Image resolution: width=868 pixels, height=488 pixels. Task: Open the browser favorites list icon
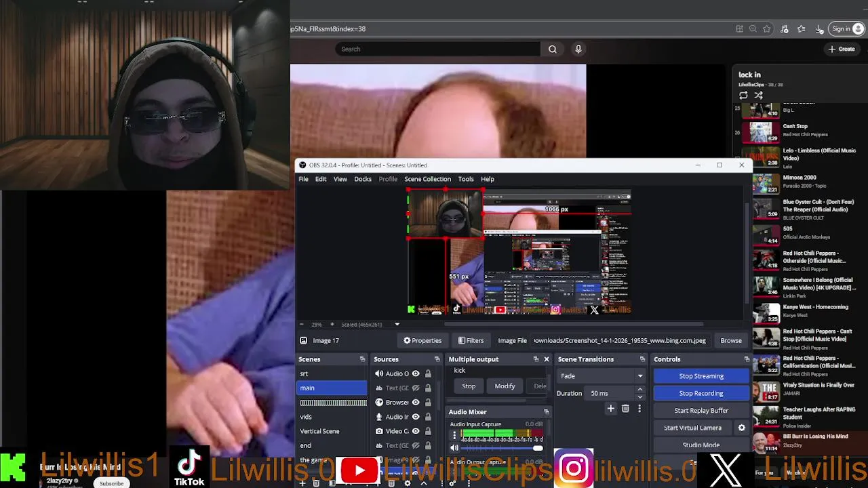click(802, 29)
